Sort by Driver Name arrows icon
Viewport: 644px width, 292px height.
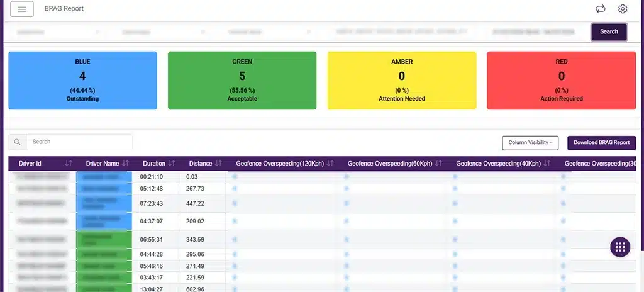pyautogui.click(x=126, y=164)
